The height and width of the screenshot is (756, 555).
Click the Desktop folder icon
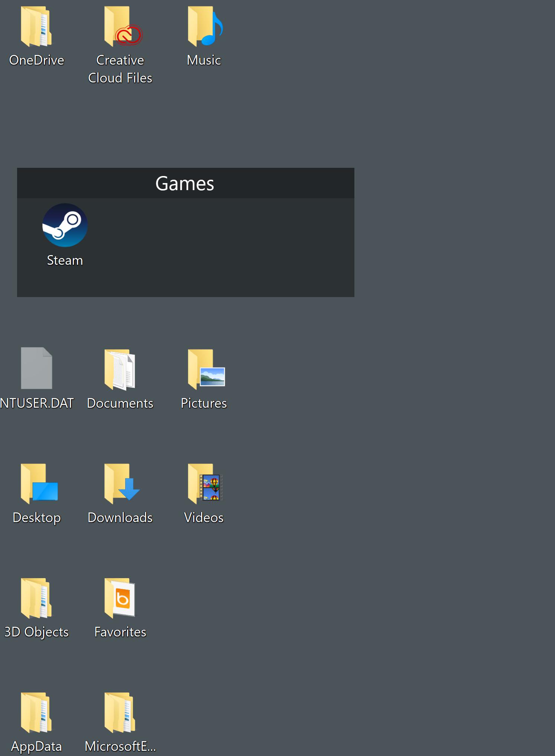(39, 484)
